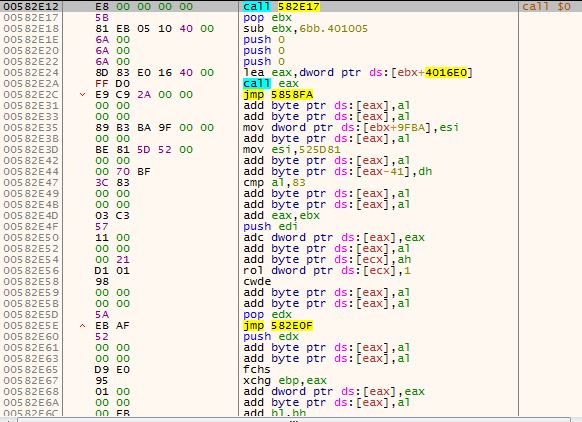Click bytes 'E9 C9 2A 00 00'
The height and width of the screenshot is (422, 582).
click(x=144, y=95)
